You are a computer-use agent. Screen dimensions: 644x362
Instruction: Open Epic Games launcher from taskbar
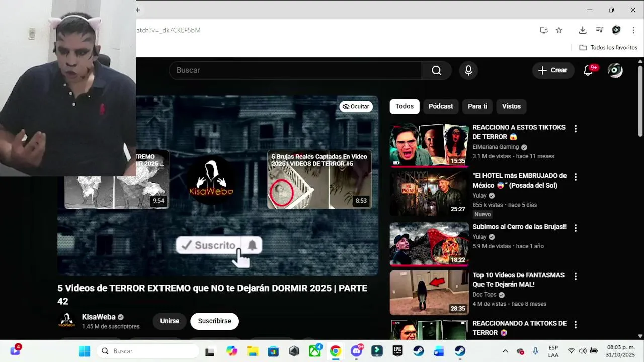397,351
